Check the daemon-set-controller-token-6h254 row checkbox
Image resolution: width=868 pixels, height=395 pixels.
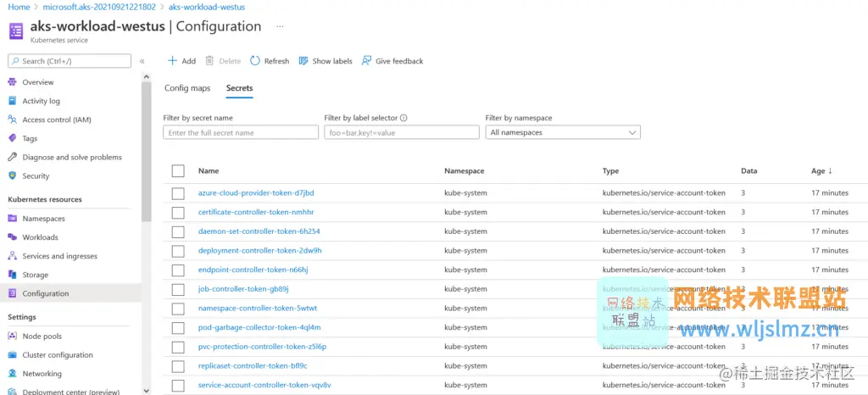[x=178, y=231]
